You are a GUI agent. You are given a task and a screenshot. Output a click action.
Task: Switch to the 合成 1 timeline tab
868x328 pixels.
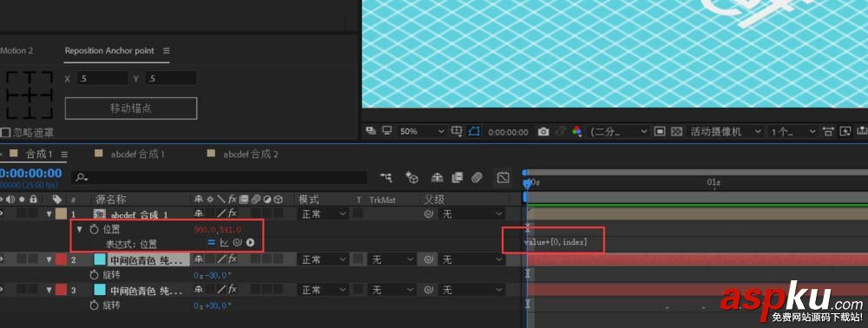click(39, 154)
